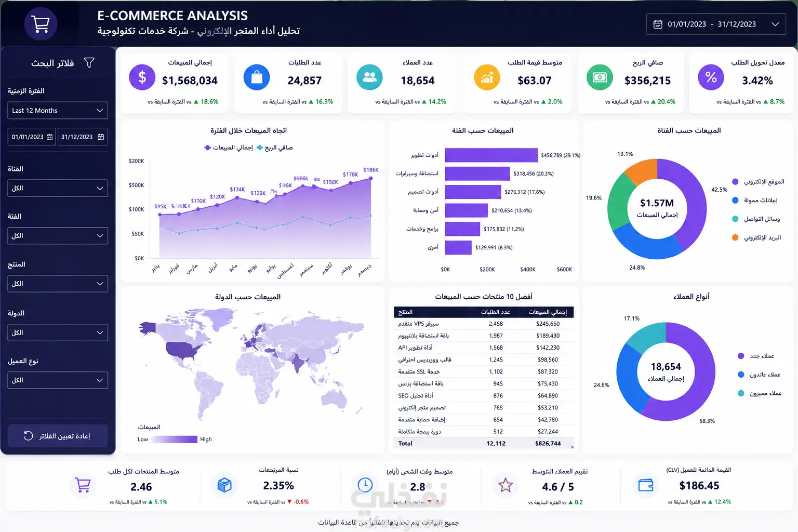This screenshot has height=532, width=798.
Task: Toggle إجمالي المبيعات legend in trend chart
Action: [x=229, y=148]
